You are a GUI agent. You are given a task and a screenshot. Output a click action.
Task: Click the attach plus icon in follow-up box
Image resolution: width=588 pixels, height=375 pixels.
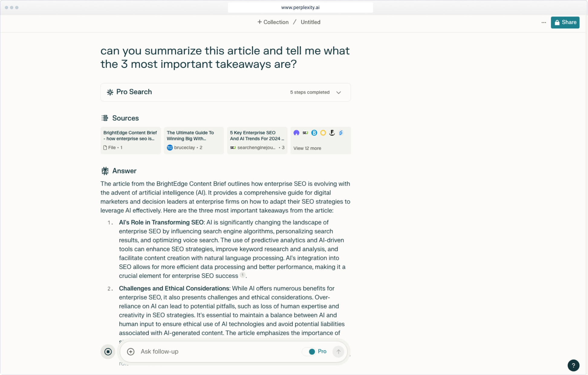click(131, 351)
